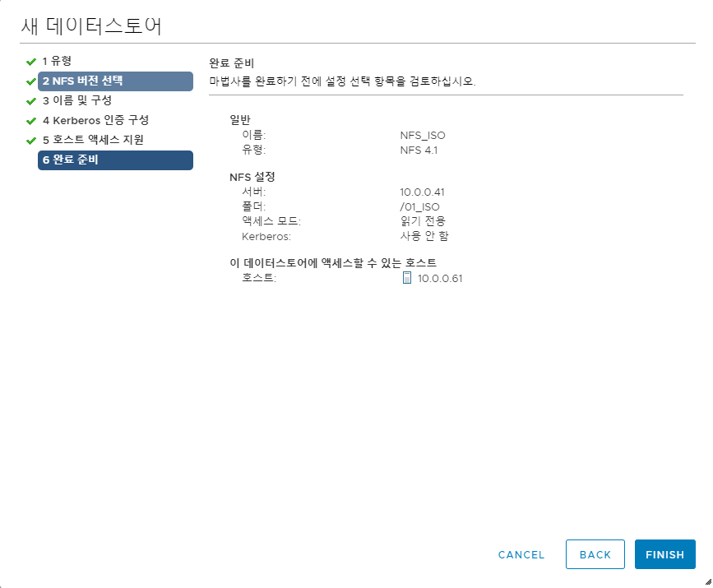
Task: Click the FINISH button
Action: pos(664,554)
